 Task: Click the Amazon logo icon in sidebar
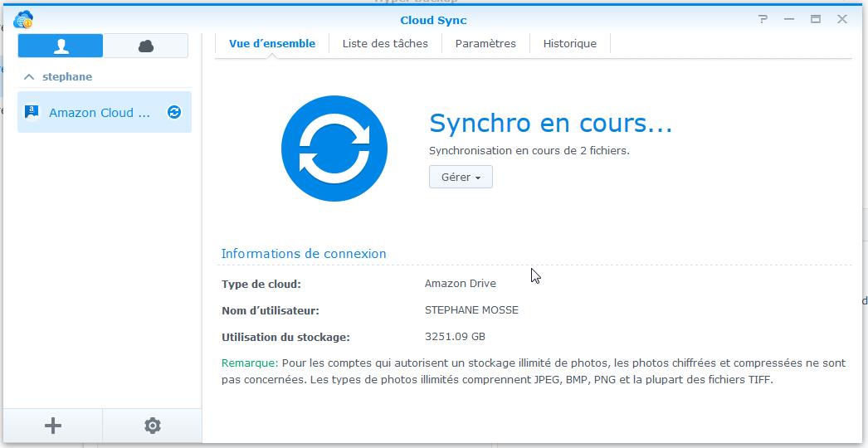pyautogui.click(x=32, y=113)
